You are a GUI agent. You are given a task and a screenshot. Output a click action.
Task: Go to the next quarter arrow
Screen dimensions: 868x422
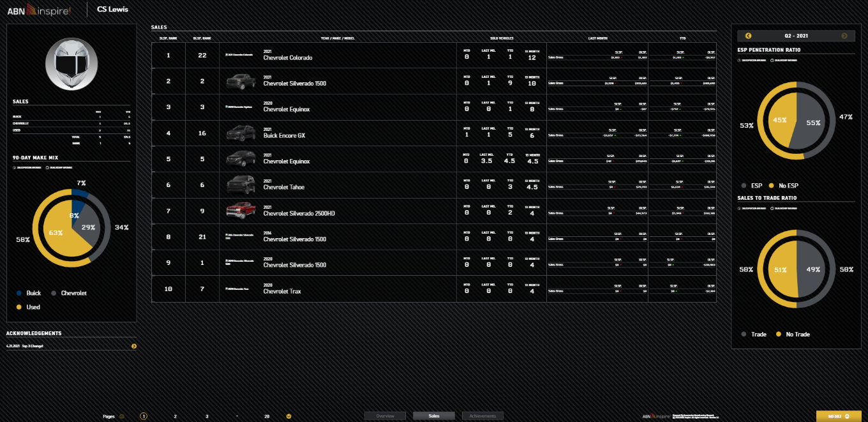click(x=844, y=36)
